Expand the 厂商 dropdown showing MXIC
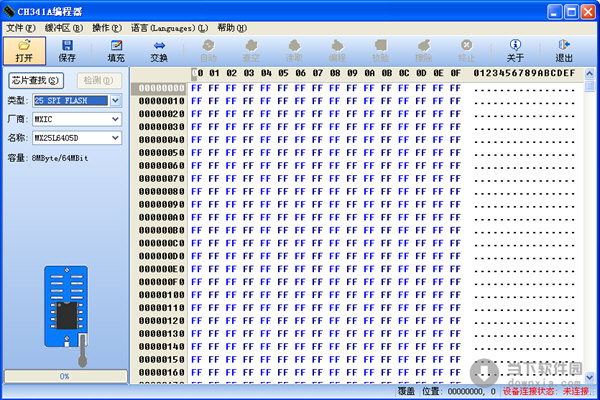This screenshot has width=600, height=400. point(116,119)
